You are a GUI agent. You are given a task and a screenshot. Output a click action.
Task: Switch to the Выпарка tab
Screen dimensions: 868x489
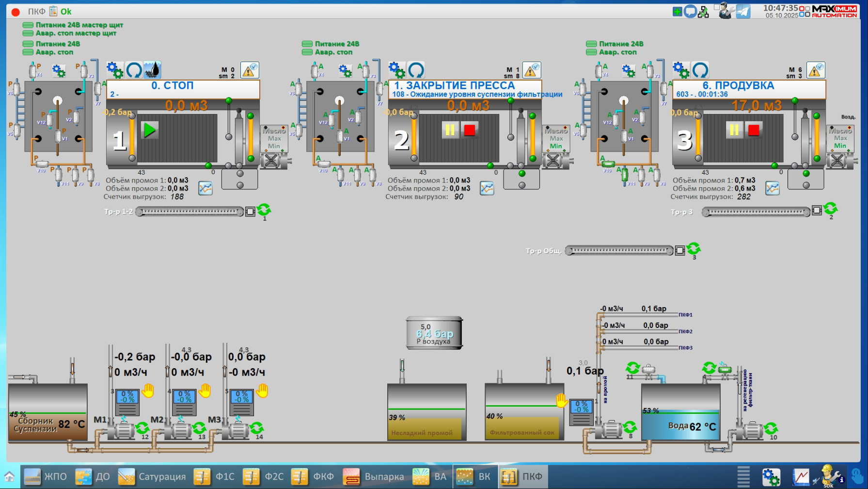click(x=373, y=476)
